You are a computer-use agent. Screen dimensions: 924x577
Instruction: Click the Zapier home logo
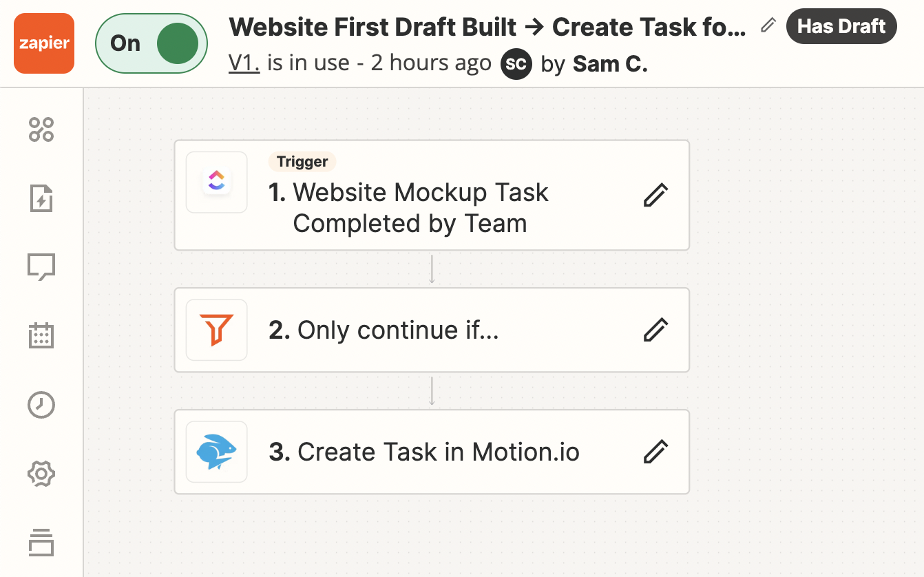pos(44,43)
